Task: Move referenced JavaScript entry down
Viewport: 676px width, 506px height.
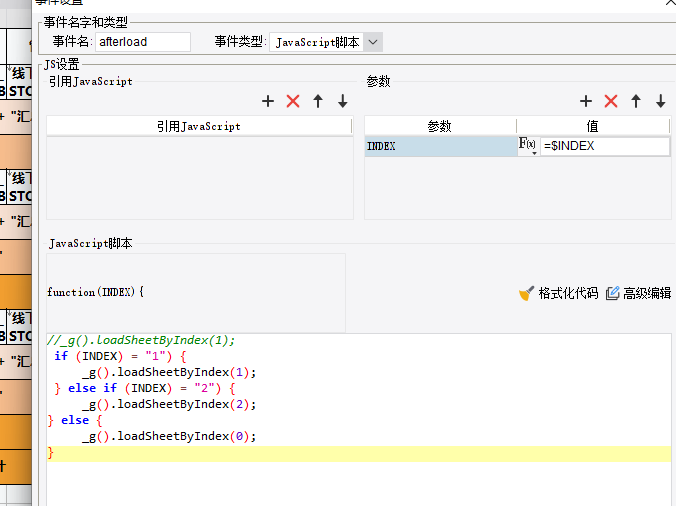Action: click(343, 101)
